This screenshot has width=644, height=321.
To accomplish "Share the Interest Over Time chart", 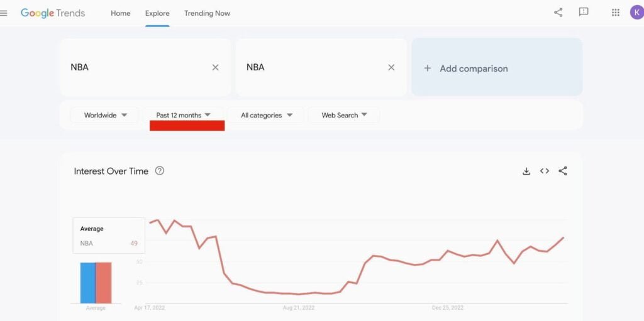I will click(563, 171).
